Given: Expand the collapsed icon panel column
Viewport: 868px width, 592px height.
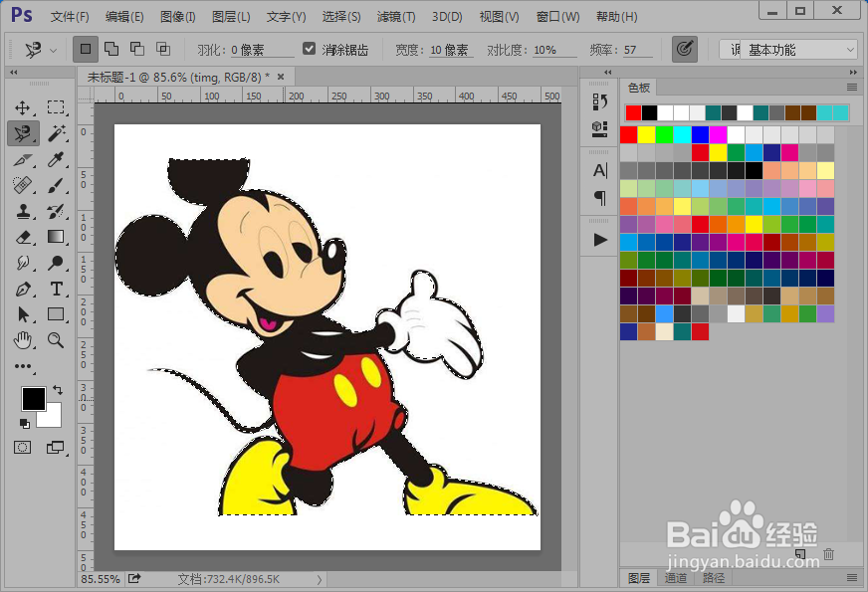Looking at the screenshot, I should pos(608,72).
